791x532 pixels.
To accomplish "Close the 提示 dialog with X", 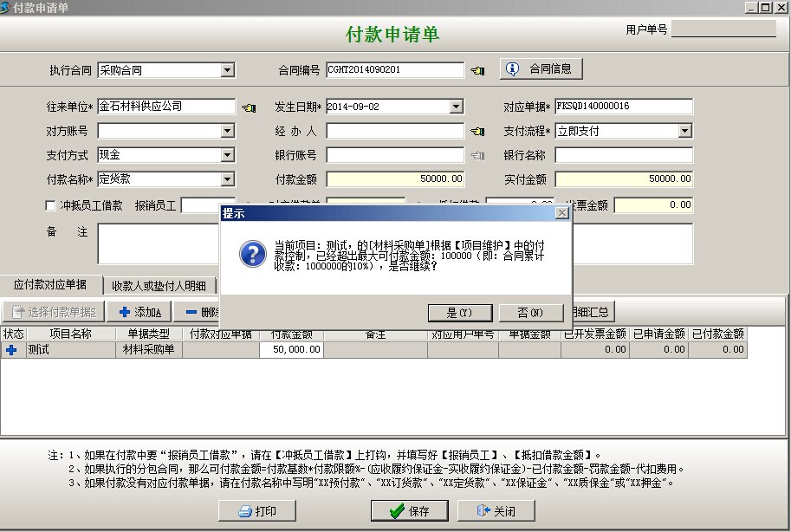I will tap(561, 213).
